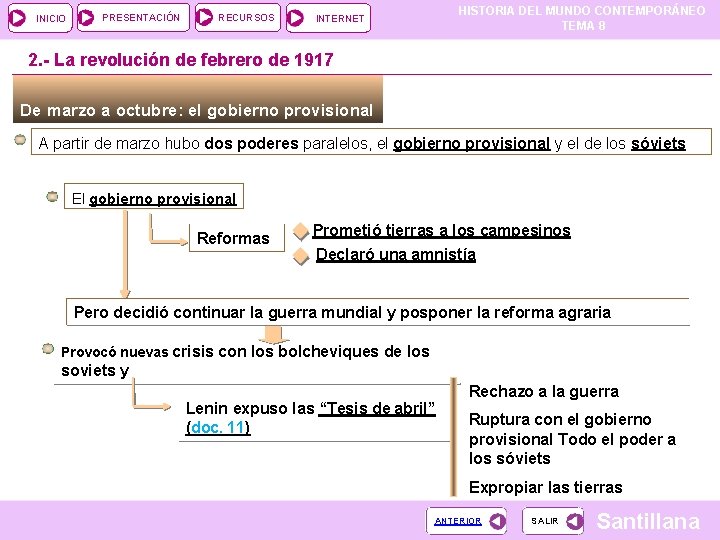Viewport: 720px width, 540px height.
Task: Click the text Rechazo a la guerra
Action: coord(544,391)
